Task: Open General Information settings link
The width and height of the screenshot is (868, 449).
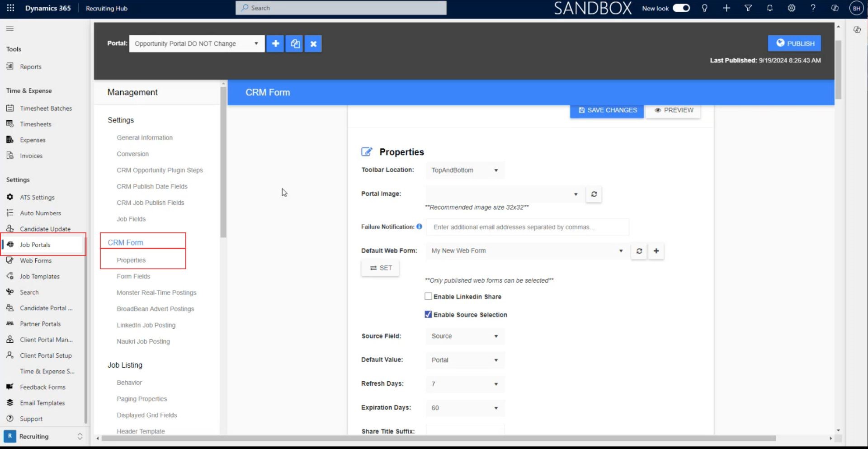Action: click(145, 138)
